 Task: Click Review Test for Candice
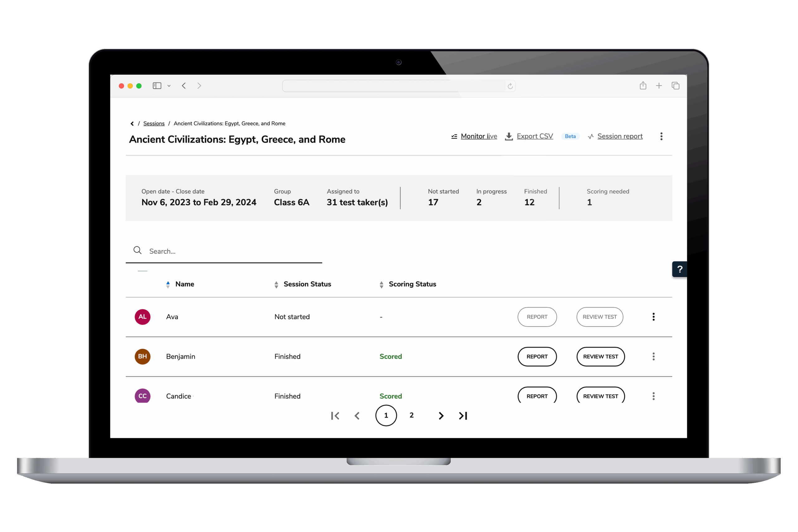[600, 395]
